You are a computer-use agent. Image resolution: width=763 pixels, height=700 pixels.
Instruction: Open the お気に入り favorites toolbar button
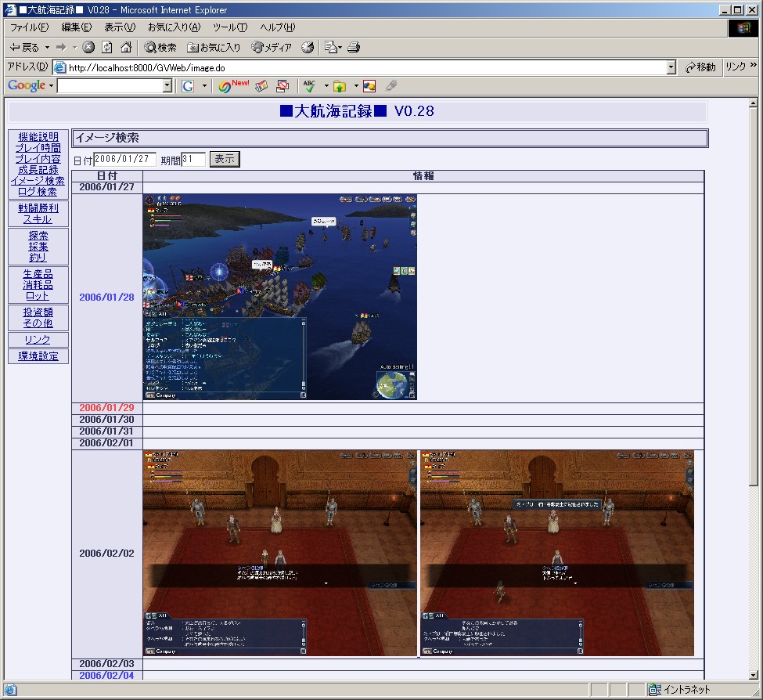point(214,47)
